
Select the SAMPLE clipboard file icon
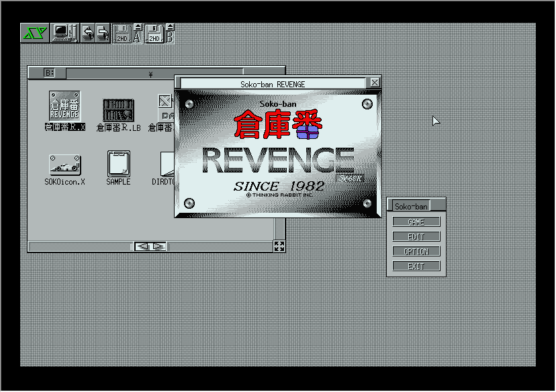click(x=118, y=164)
